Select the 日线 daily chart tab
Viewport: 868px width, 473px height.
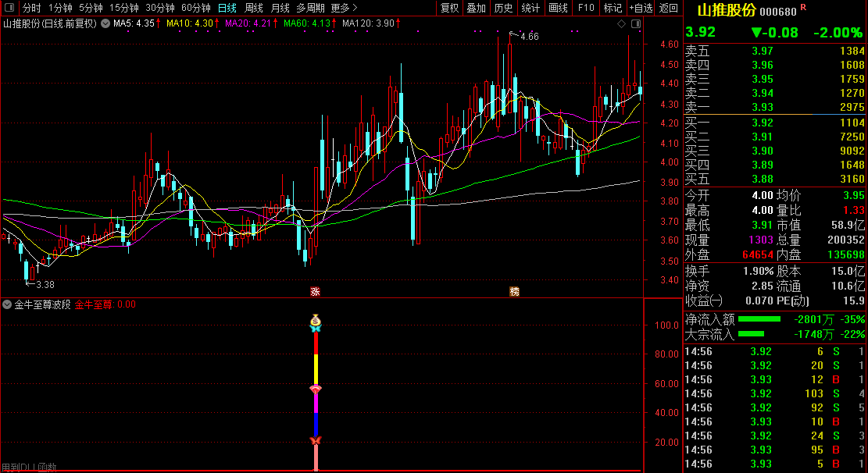point(227,8)
